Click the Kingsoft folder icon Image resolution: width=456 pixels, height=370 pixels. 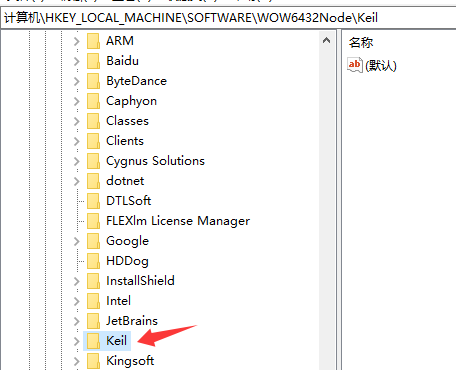(x=93, y=361)
